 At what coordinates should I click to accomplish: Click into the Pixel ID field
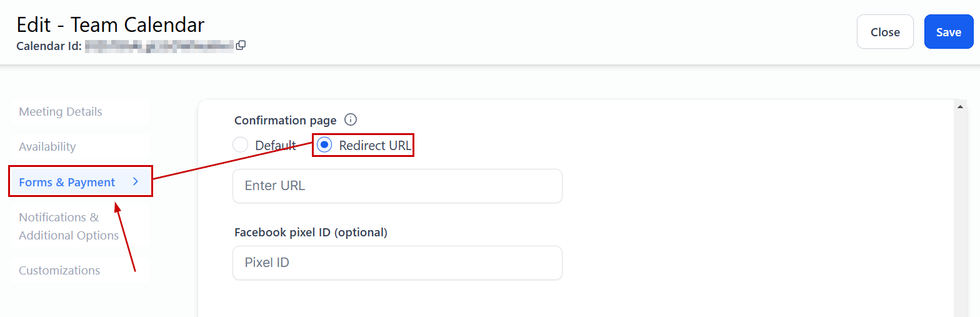(397, 263)
